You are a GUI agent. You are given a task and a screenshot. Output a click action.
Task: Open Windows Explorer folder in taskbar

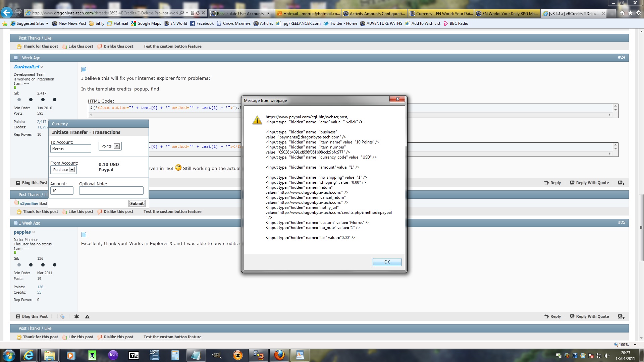click(x=50, y=355)
